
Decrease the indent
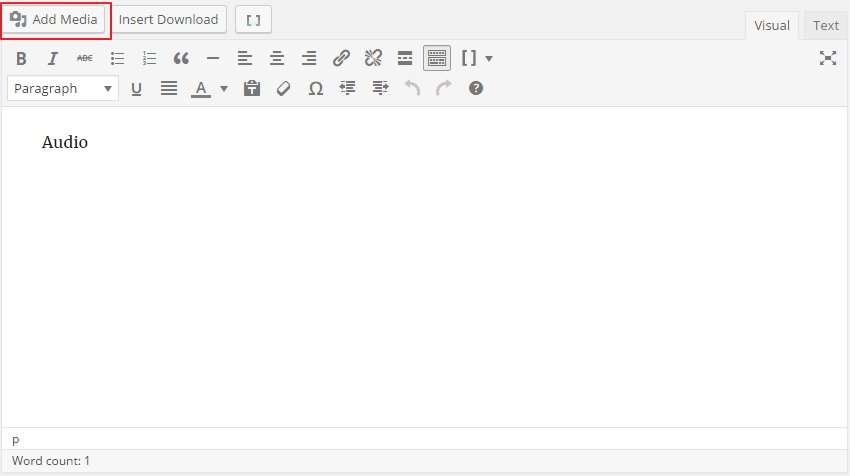[x=347, y=88]
